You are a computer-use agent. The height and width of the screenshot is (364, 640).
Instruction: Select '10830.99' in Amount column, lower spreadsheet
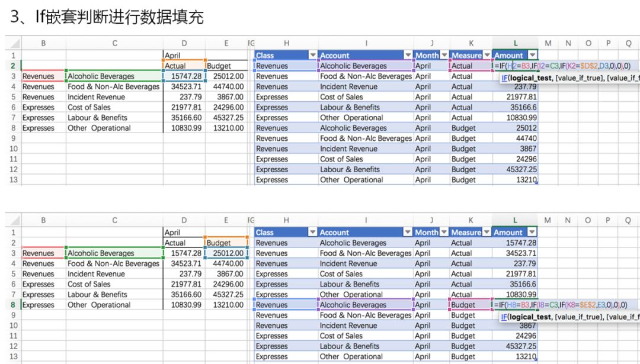point(515,294)
